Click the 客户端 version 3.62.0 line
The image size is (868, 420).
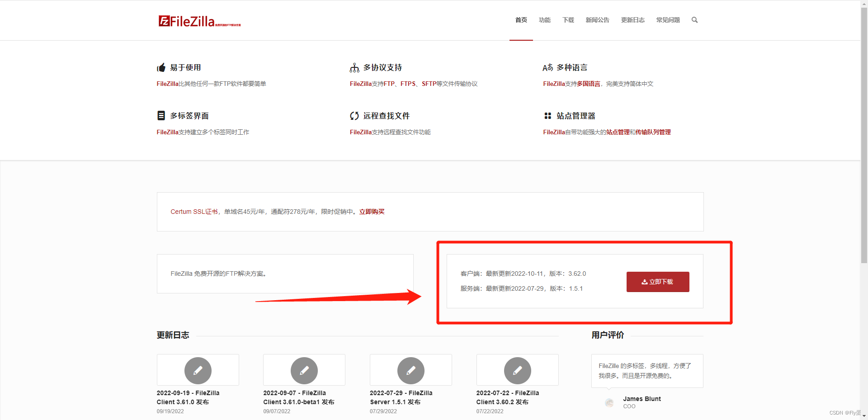tap(523, 274)
